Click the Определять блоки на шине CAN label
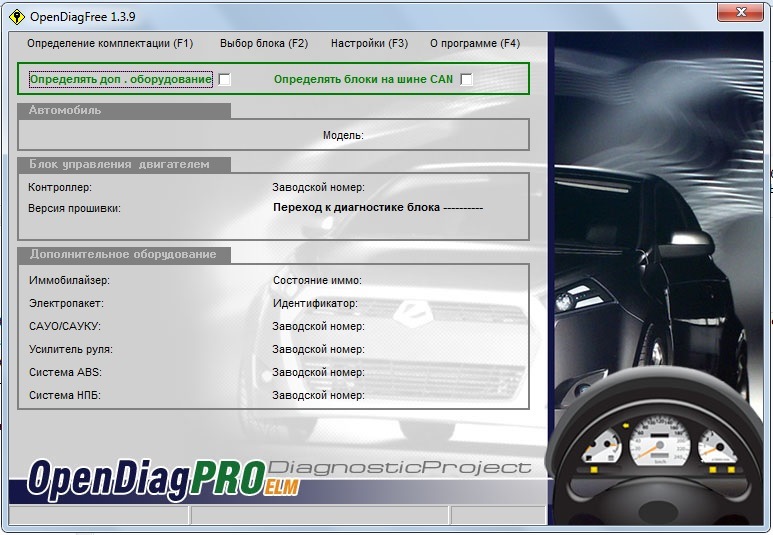The image size is (773, 535). coord(363,79)
